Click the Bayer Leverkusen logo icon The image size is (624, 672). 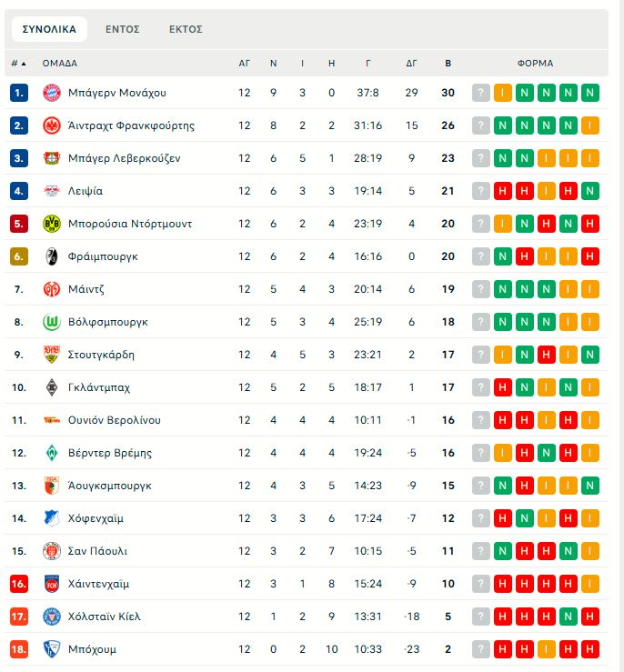[x=51, y=158]
